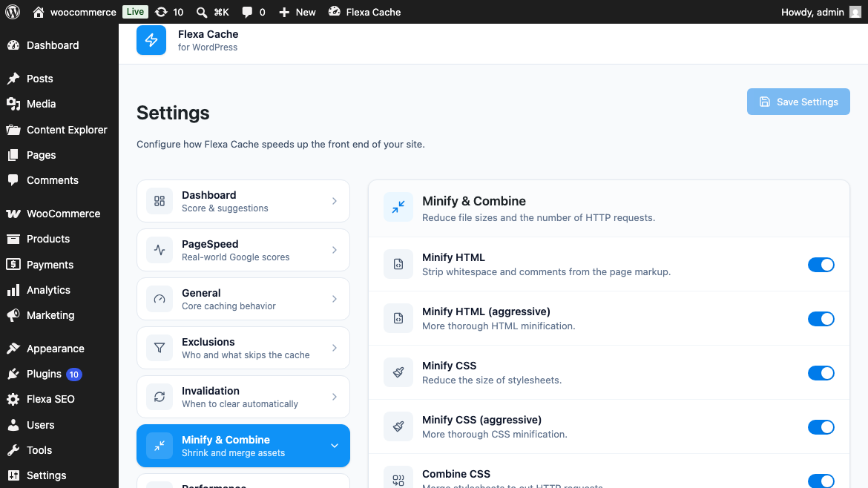Viewport: 868px width, 488px height.
Task: Open the Appearance menu item
Action: click(x=59, y=349)
